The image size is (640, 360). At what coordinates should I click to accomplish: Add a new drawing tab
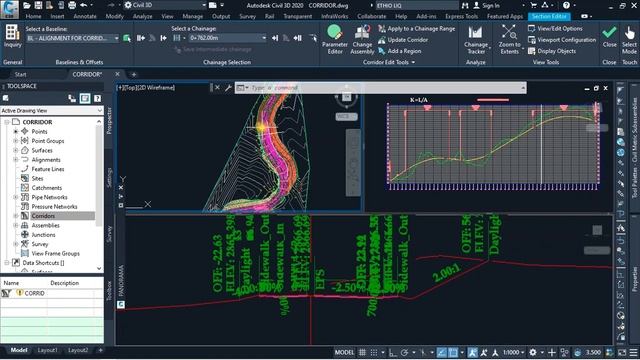[133, 74]
